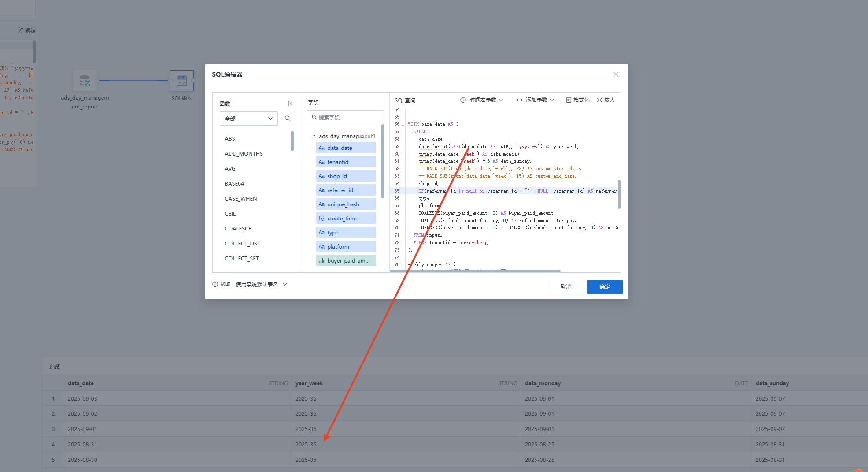Collapse the functions panel with arrow icon
Viewport: 868px width, 472px height.
click(x=290, y=104)
